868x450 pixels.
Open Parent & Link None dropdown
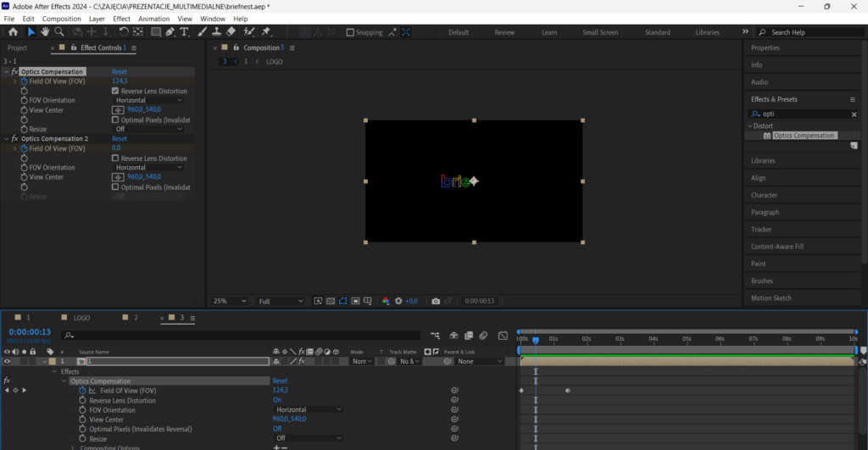coord(480,361)
